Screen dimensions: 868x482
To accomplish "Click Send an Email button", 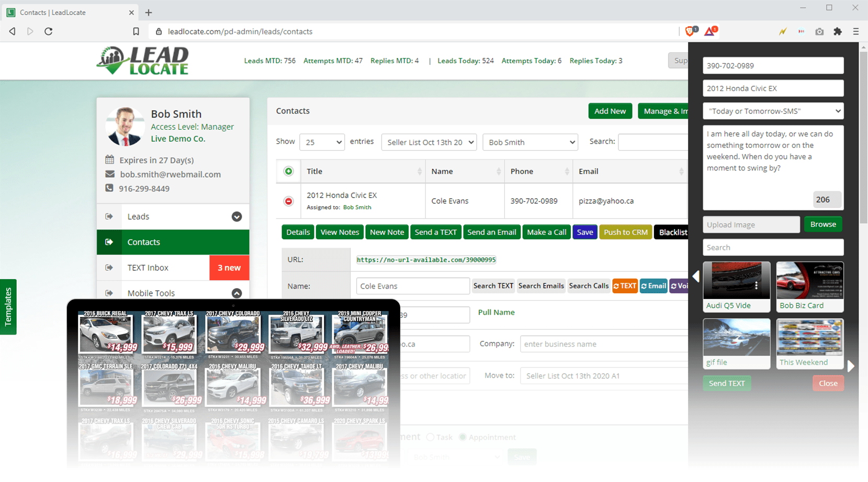I will (x=492, y=232).
